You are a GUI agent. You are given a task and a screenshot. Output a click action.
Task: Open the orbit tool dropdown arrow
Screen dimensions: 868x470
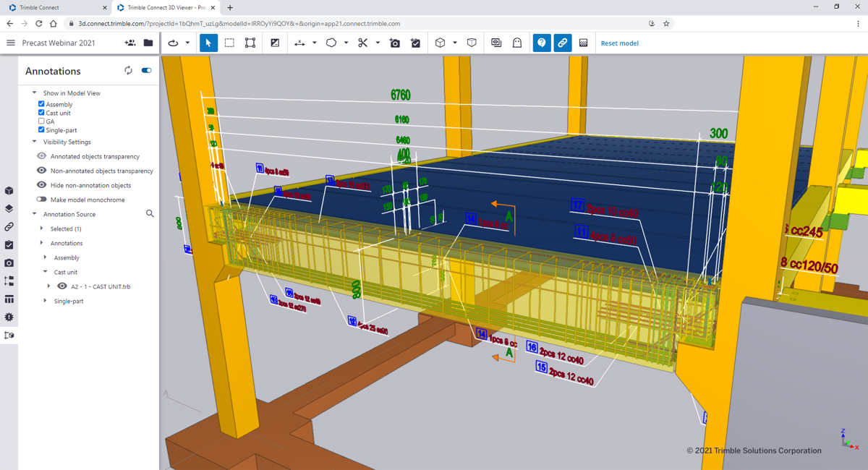[x=186, y=43]
